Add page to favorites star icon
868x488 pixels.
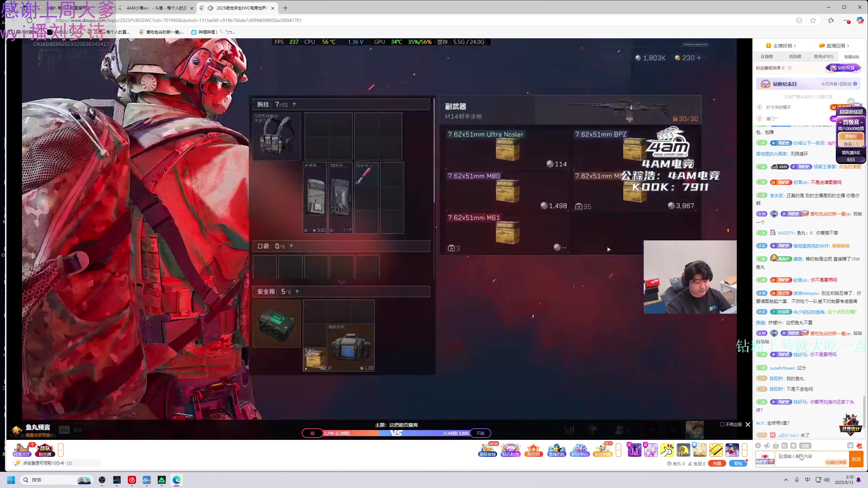(x=813, y=20)
